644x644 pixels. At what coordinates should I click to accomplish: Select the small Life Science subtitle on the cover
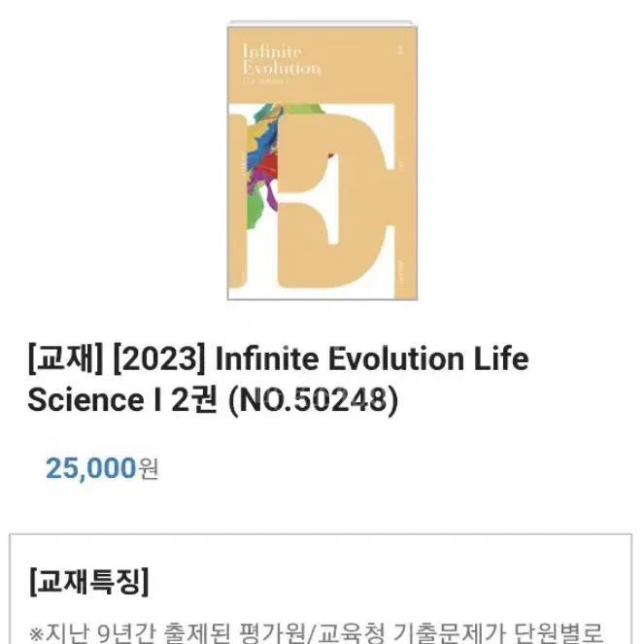[264, 82]
